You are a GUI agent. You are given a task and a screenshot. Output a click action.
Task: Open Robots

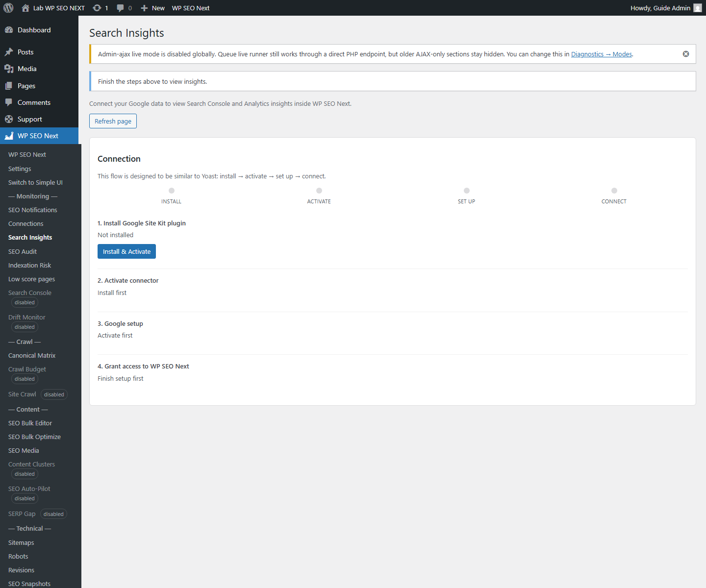[x=18, y=556]
